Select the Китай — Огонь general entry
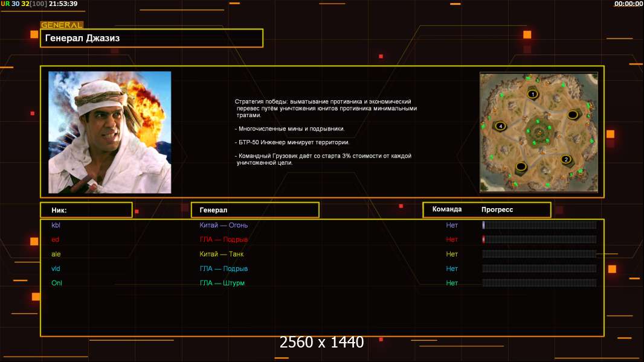The image size is (644, 362). pyautogui.click(x=224, y=225)
